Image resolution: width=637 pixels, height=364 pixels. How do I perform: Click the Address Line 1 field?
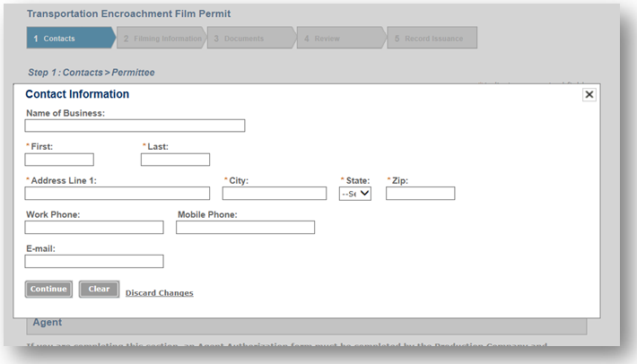117,194
